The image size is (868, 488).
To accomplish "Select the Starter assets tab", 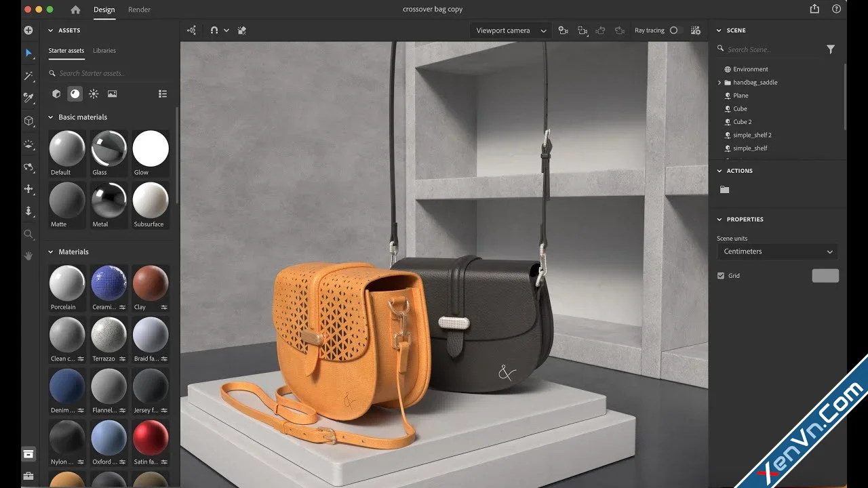I will coord(66,51).
